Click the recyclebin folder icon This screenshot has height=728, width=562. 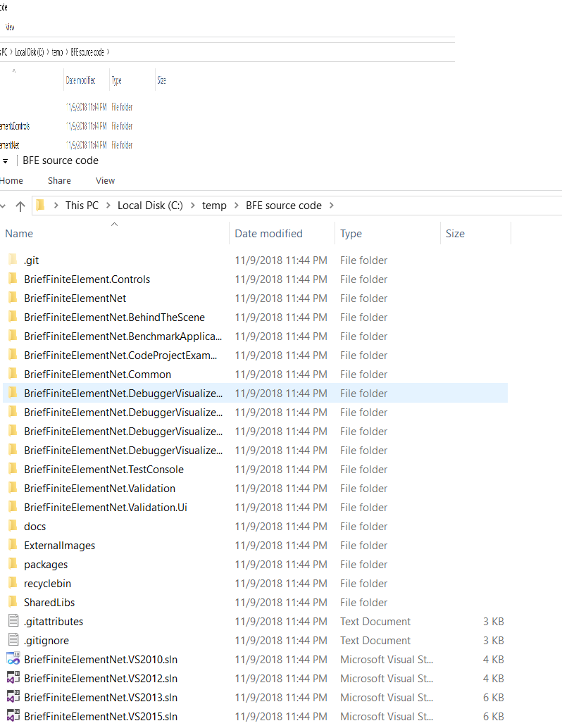pyautogui.click(x=13, y=583)
